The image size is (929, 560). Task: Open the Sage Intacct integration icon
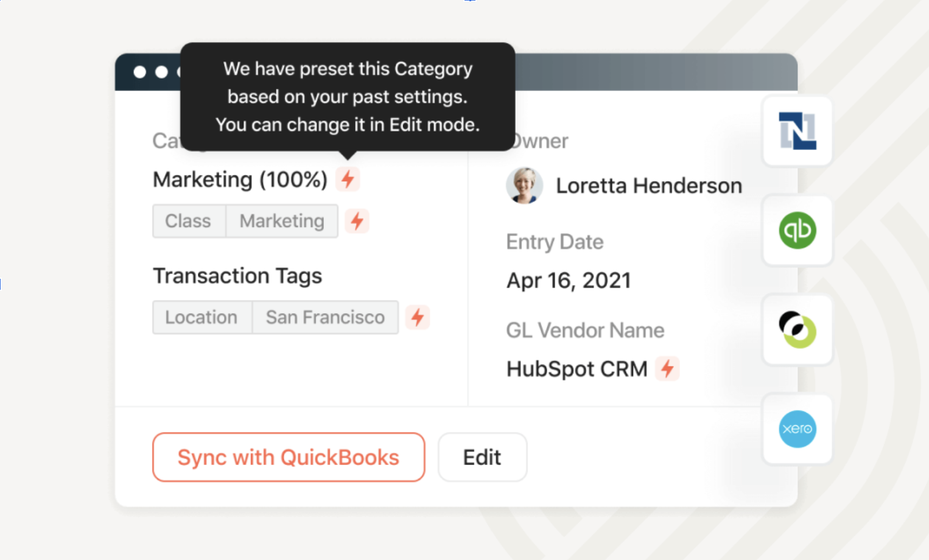coord(798,330)
